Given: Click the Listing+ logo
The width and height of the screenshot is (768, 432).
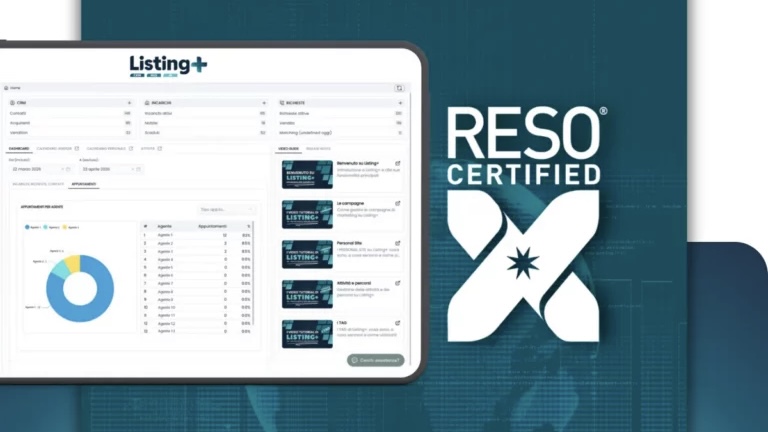Looking at the screenshot, I should [168, 66].
